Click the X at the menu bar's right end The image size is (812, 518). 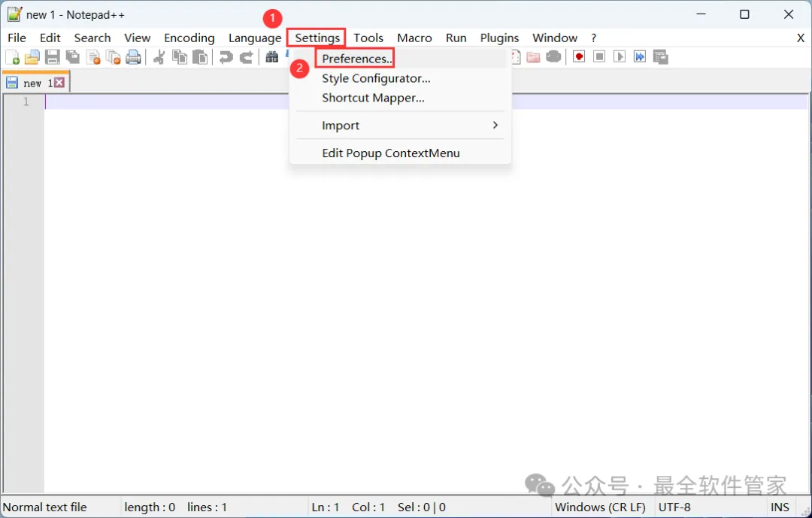801,38
